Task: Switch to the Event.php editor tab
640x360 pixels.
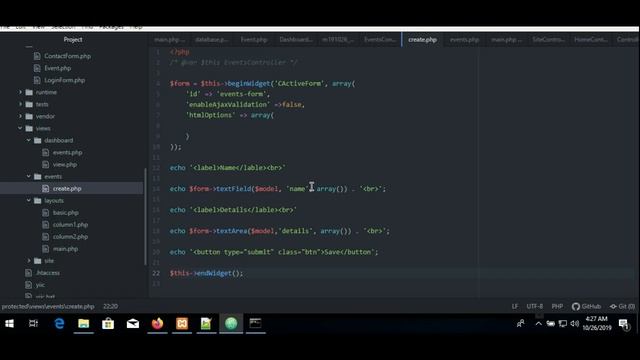Action: click(254, 40)
